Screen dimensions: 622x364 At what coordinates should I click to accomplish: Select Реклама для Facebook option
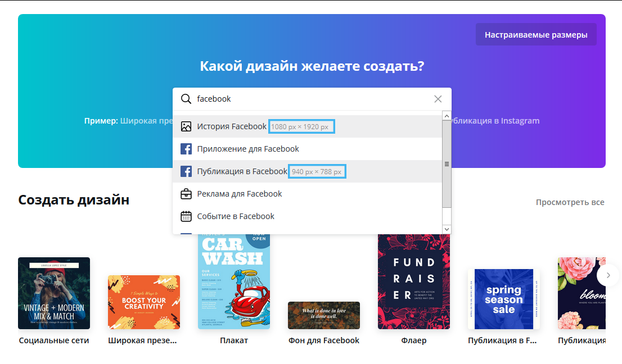pyautogui.click(x=239, y=194)
